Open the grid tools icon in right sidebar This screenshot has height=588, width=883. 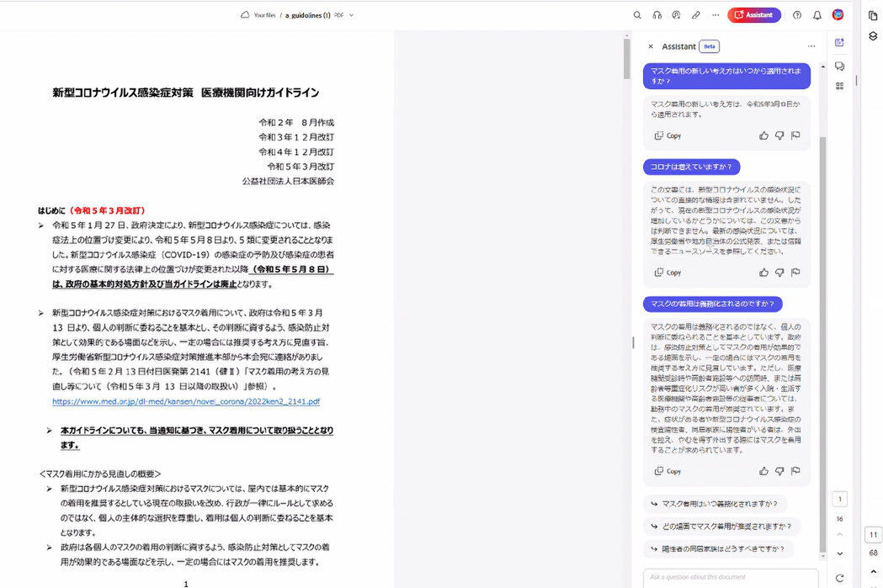click(x=839, y=86)
